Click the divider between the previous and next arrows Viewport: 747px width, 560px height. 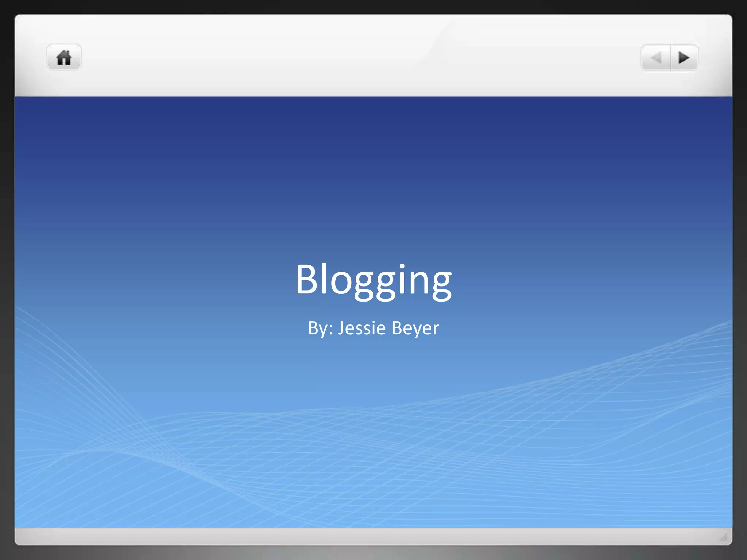pyautogui.click(x=670, y=58)
